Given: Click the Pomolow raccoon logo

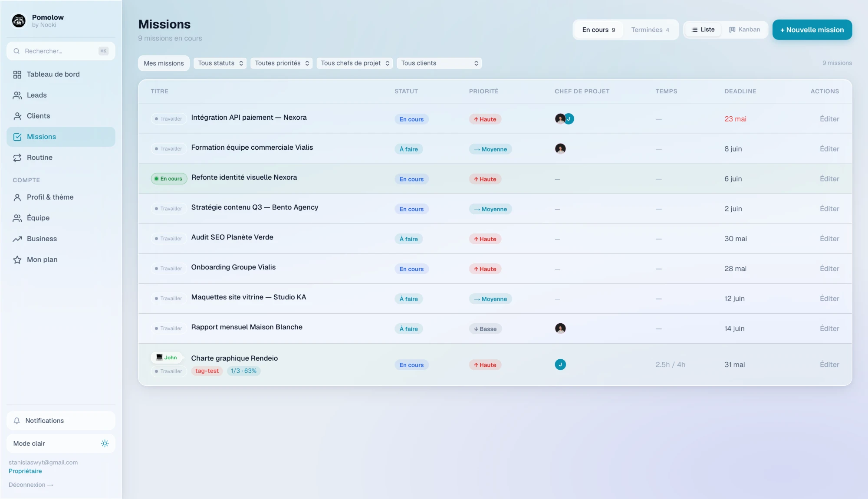Looking at the screenshot, I should pos(19,21).
